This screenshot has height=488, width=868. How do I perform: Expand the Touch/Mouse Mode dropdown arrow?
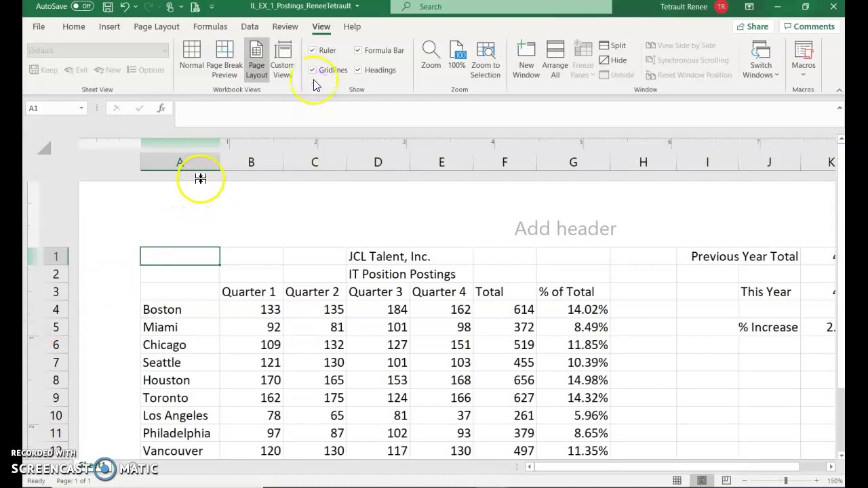180,7
